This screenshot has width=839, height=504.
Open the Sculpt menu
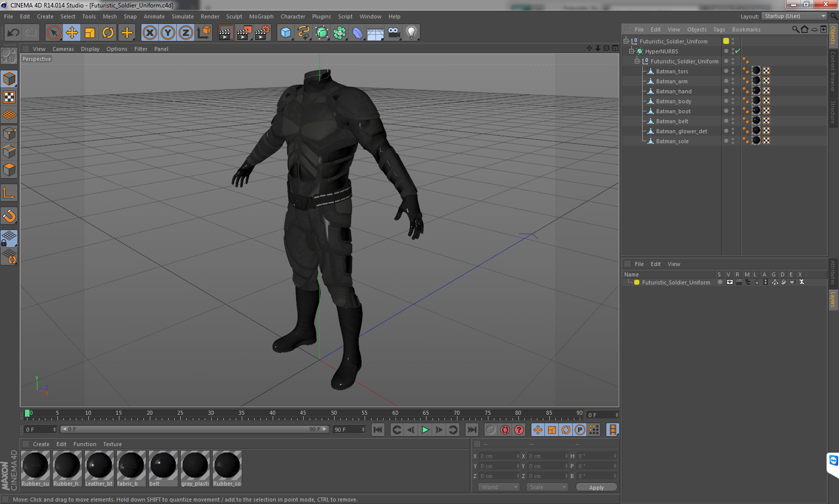[234, 16]
